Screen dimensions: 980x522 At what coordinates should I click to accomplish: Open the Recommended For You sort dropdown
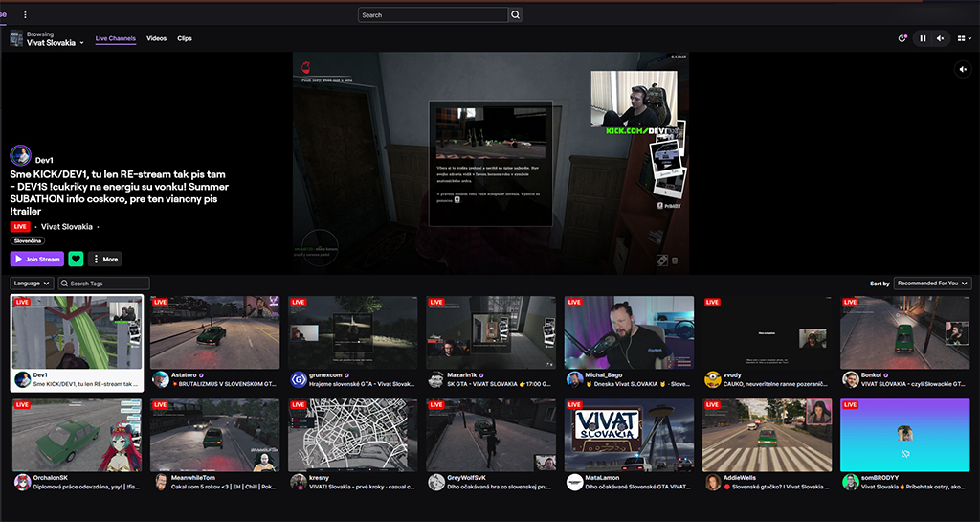(x=932, y=284)
